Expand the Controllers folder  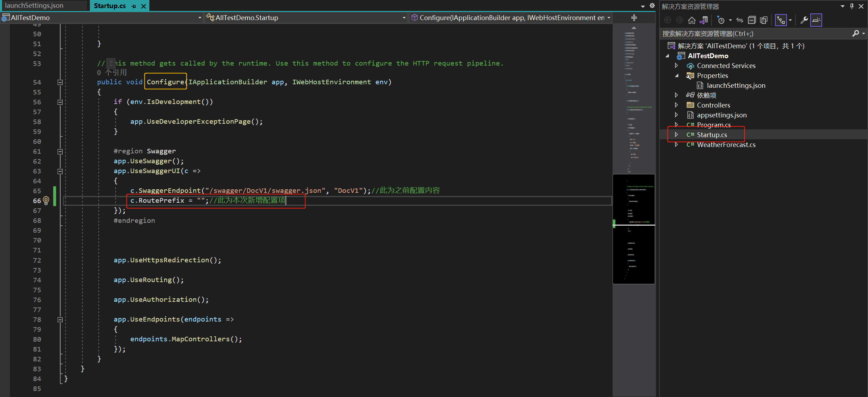(676, 105)
